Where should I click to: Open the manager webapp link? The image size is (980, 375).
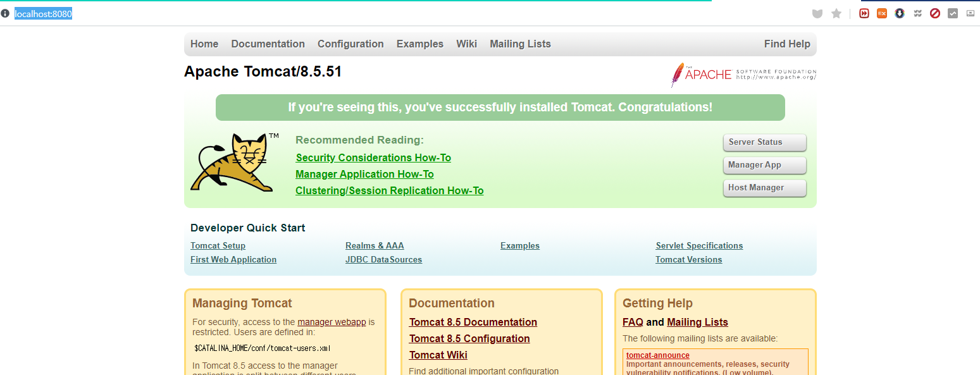[x=332, y=323]
